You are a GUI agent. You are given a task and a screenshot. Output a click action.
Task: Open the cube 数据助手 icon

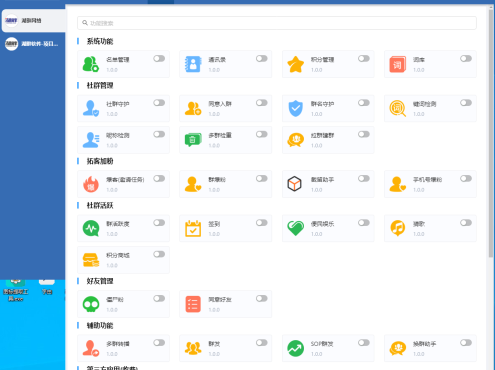294,184
